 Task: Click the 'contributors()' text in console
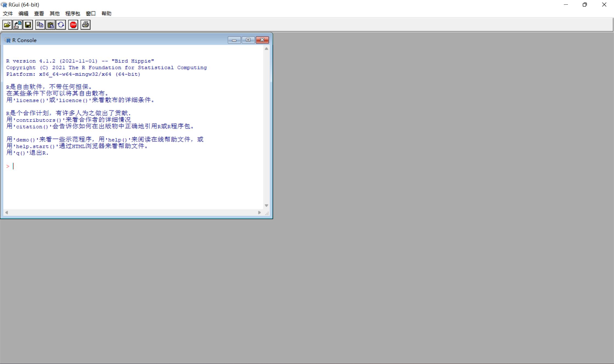tap(39, 120)
